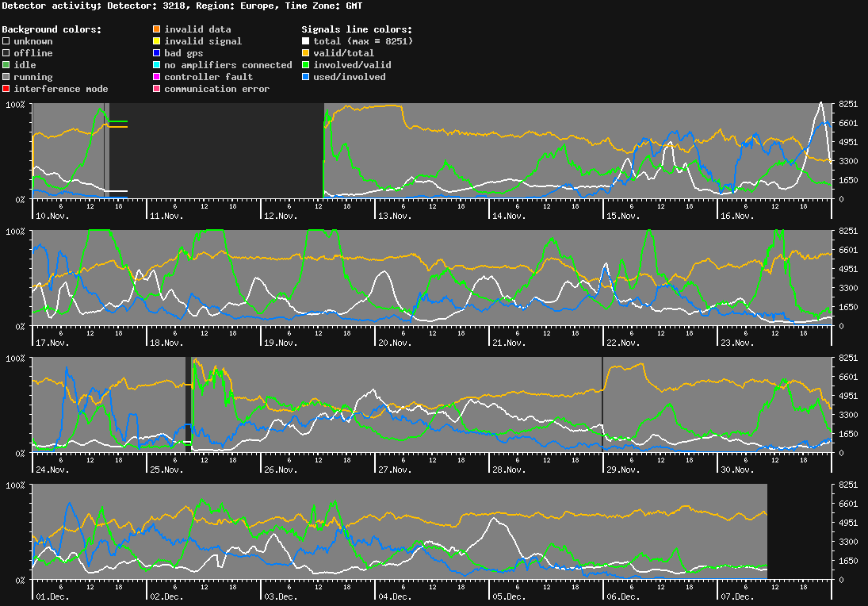Image resolution: width=868 pixels, height=606 pixels.
Task: Click the orange invalid data legend swatch
Action: coord(156,29)
